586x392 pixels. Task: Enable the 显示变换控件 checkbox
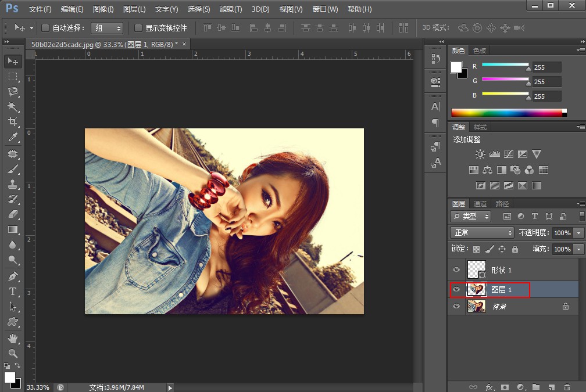pos(138,28)
